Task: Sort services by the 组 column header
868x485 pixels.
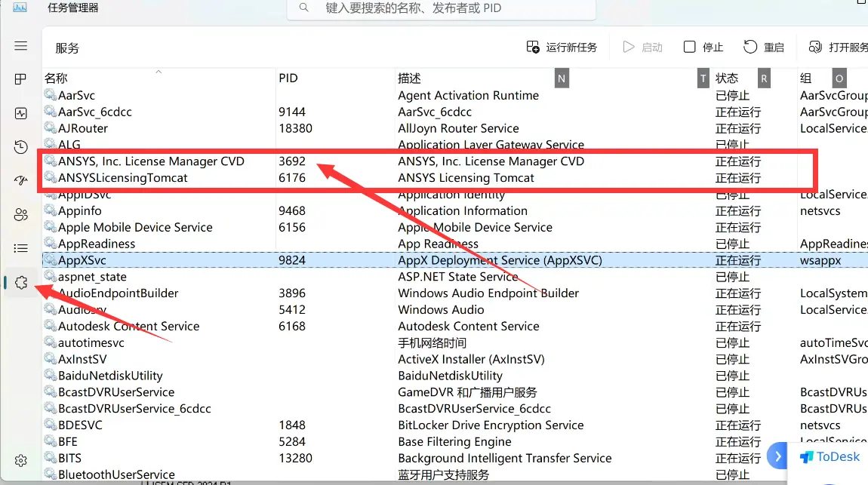Action: tap(806, 78)
